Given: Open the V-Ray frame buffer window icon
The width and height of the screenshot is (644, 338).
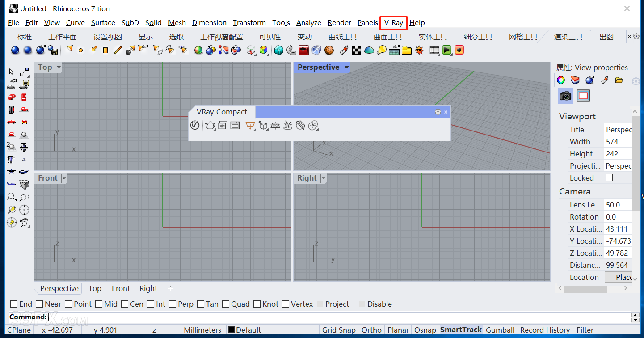Looking at the screenshot, I should click(235, 126).
